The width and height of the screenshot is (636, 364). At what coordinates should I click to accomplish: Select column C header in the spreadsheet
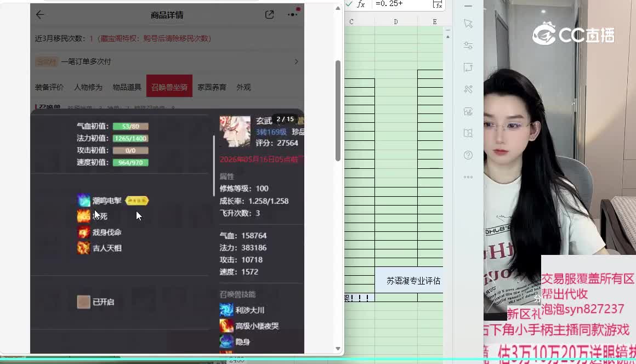(x=351, y=22)
